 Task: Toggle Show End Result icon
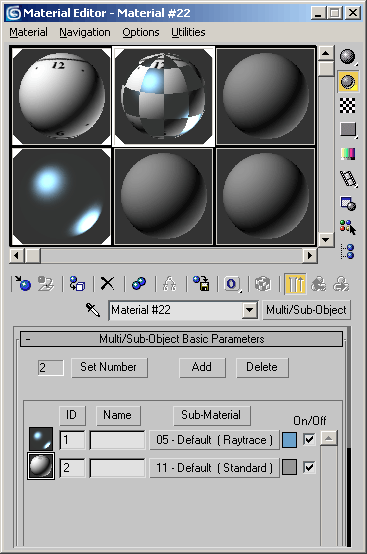pos(295,284)
